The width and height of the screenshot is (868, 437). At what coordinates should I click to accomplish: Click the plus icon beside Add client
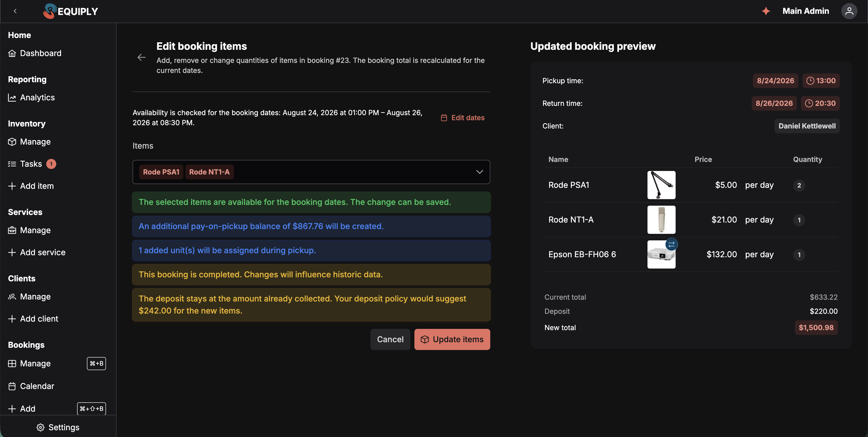[x=12, y=319]
